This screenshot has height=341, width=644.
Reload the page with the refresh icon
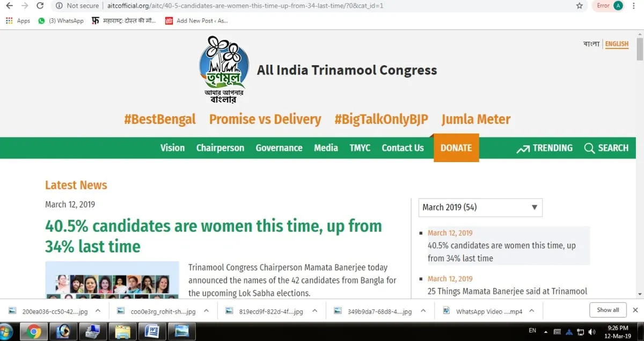pos(40,6)
